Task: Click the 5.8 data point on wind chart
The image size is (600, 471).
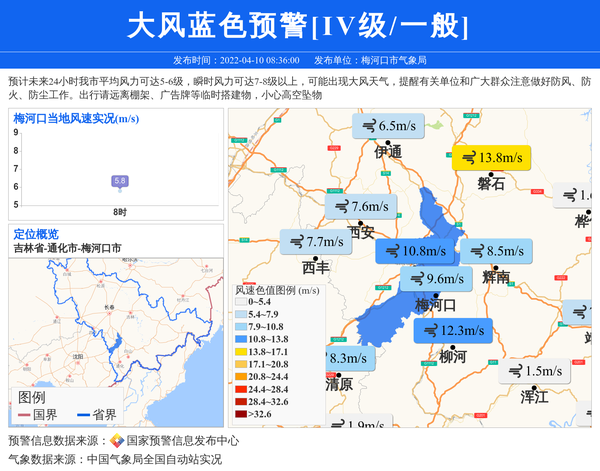Action: [120, 181]
